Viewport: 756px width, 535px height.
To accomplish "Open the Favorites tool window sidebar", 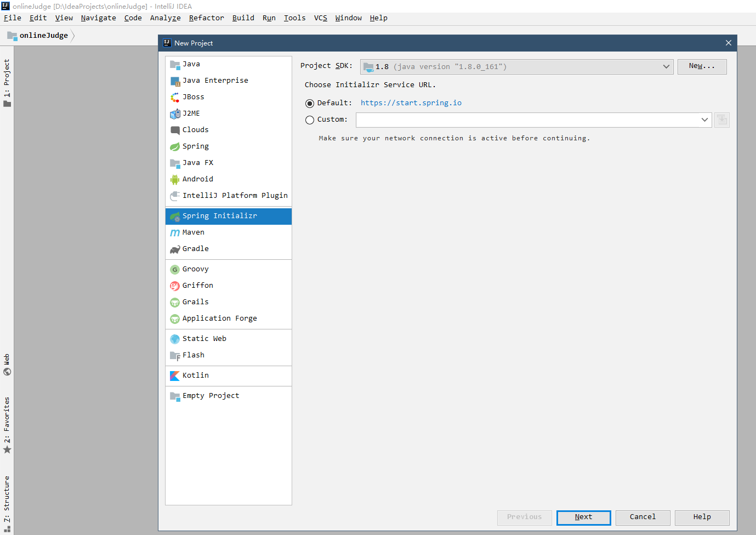I will tap(7, 425).
